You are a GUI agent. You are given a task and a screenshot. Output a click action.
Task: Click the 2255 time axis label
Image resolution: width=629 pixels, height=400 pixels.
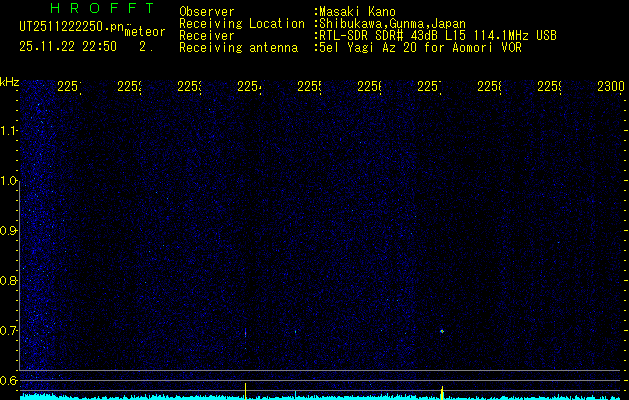tap(309, 87)
